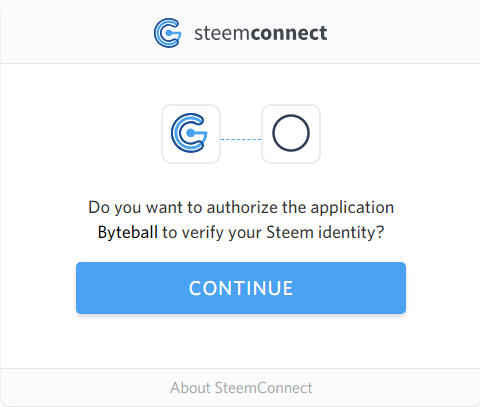Click the bold Byteball application name
Image resolution: width=480 pixels, height=407 pixels.
click(128, 232)
